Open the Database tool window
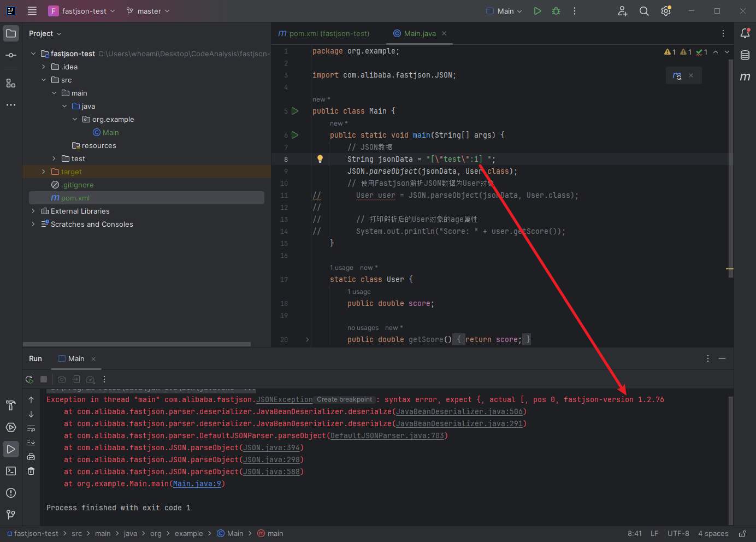 (745, 55)
